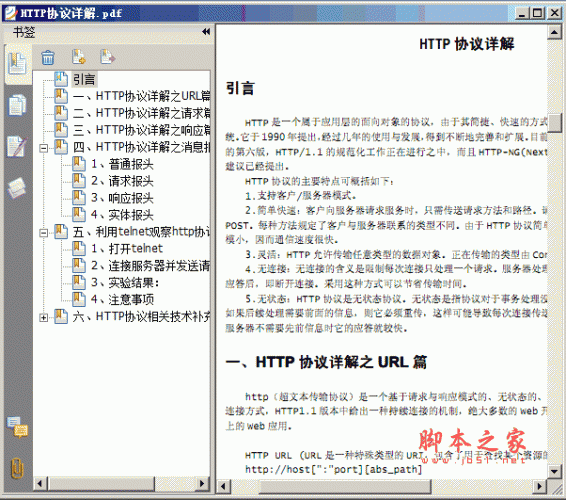566x500 pixels.
Task: Open the Comments panel speech bubble icon
Action: (x=17, y=427)
